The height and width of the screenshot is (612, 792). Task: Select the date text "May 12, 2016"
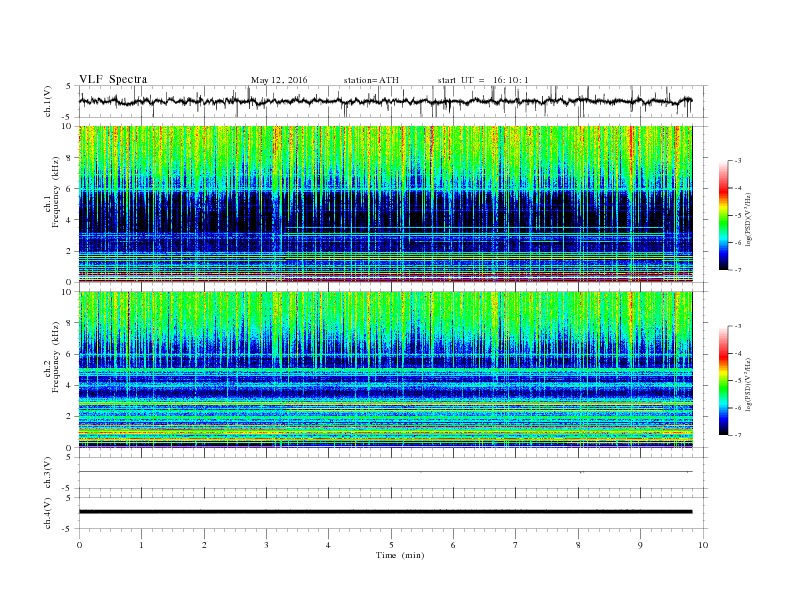coord(279,80)
